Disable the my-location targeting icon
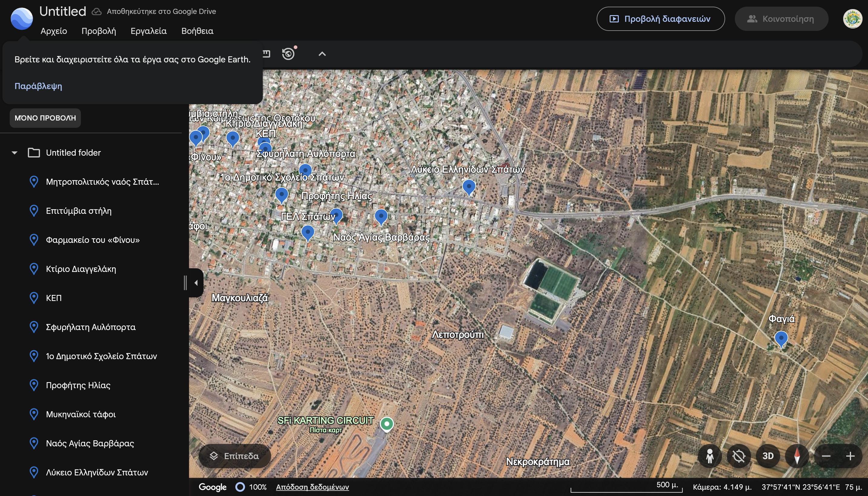Screen dimensions: 868x496 click(x=739, y=456)
